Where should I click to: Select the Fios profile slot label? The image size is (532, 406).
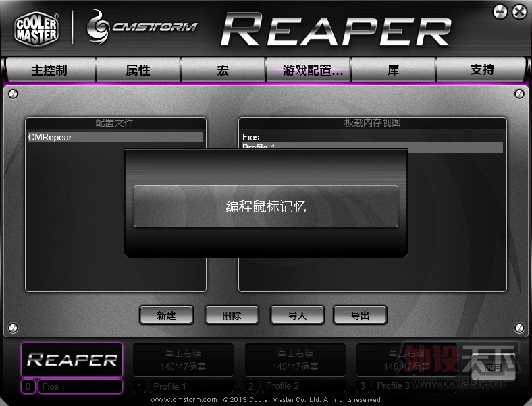click(x=80, y=386)
